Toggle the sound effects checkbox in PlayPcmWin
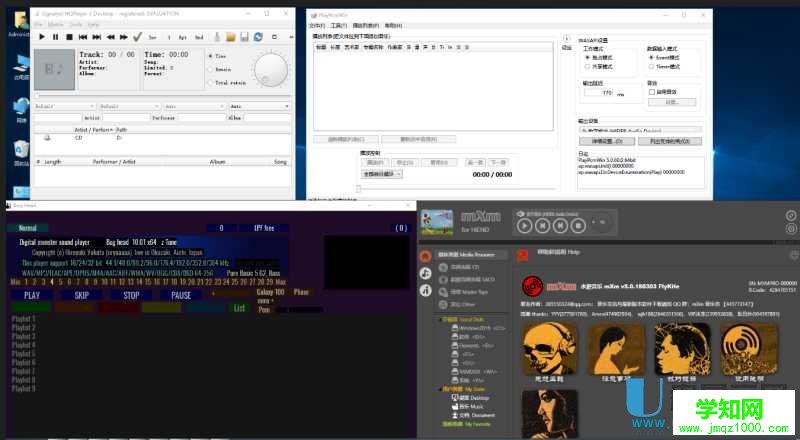Screen dimensions: 800x440 [652, 92]
